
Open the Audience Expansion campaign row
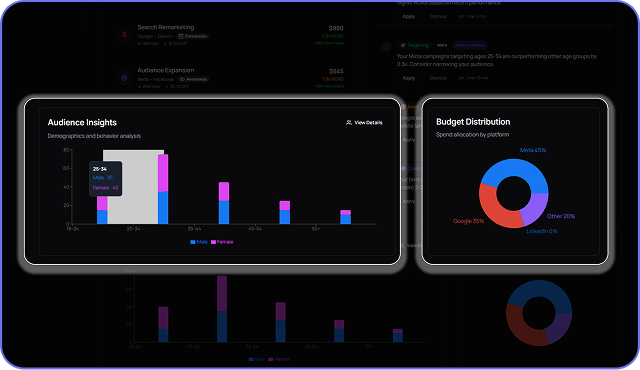pyautogui.click(x=230, y=78)
